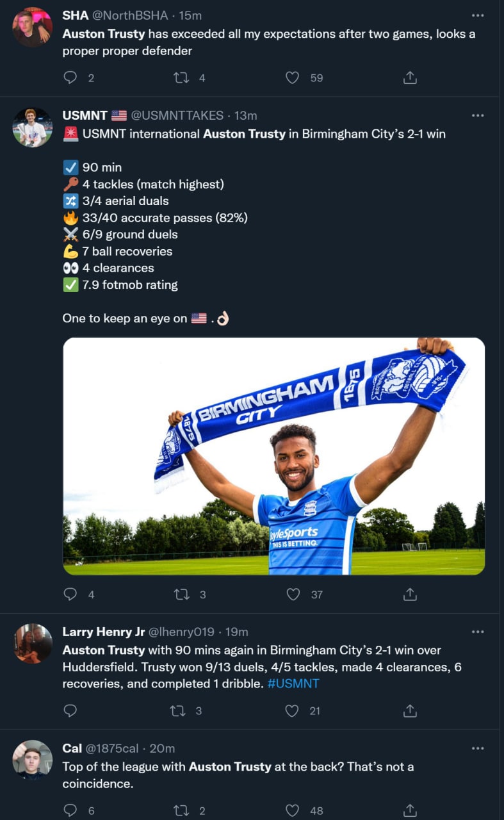Open more options on SHA's tweet
This screenshot has width=504, height=820.
pyautogui.click(x=478, y=15)
